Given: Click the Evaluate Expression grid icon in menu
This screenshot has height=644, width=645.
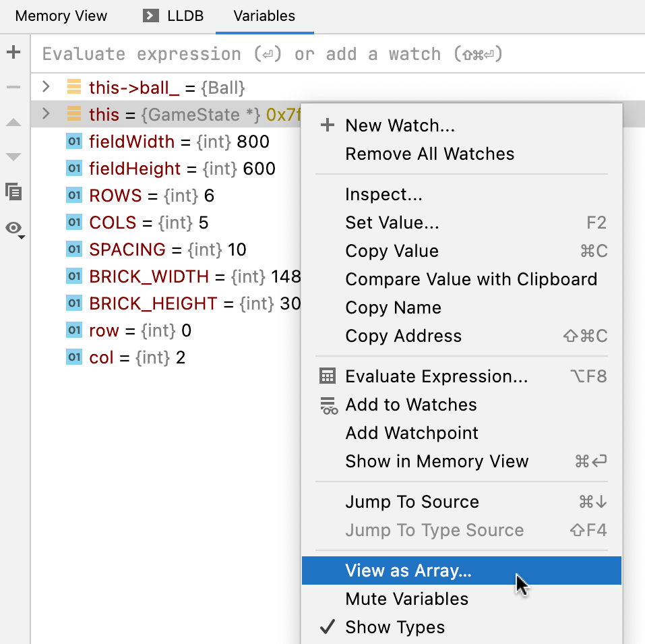Looking at the screenshot, I should (328, 376).
